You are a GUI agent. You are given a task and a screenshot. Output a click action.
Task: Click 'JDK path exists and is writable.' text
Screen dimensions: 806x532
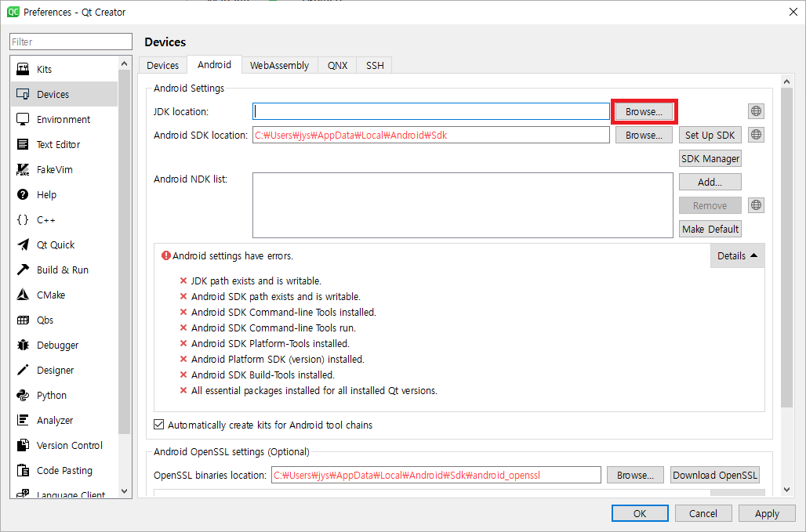[x=256, y=281]
